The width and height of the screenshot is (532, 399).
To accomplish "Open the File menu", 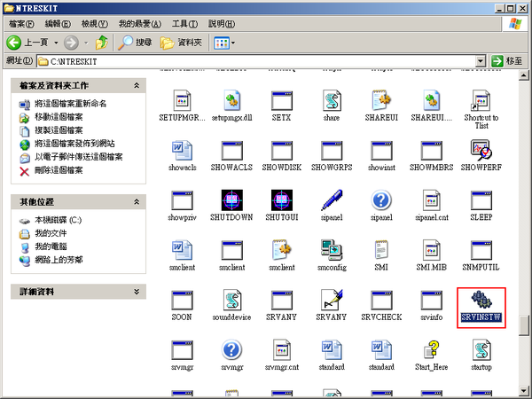I will [21, 24].
